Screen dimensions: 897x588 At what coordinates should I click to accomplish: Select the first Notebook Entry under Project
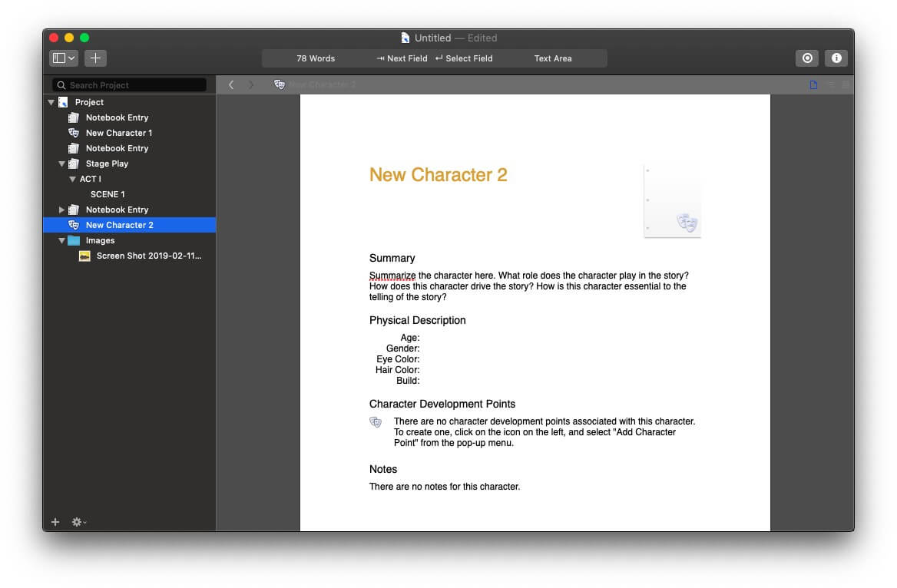pyautogui.click(x=129, y=117)
